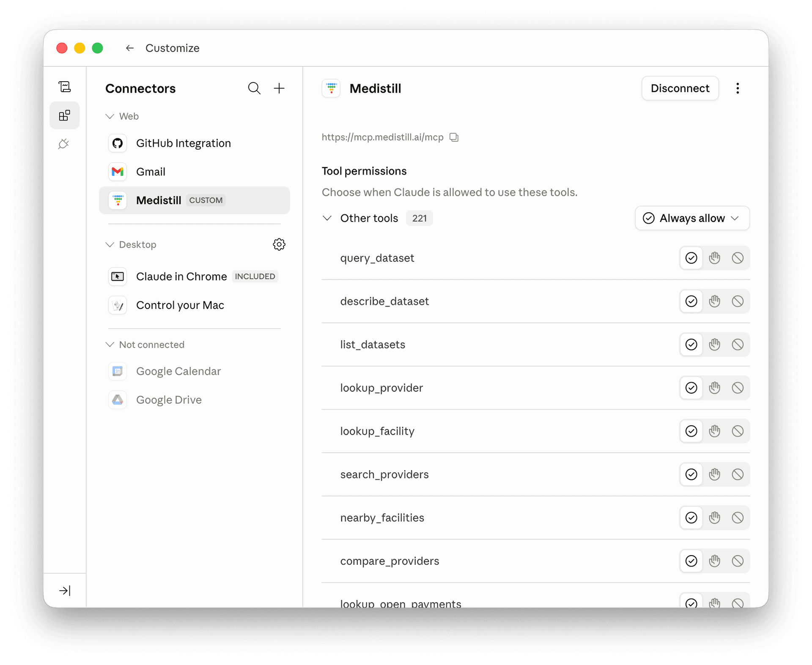This screenshot has width=812, height=665.
Task: Click the Gmail logo icon
Action: click(x=118, y=172)
